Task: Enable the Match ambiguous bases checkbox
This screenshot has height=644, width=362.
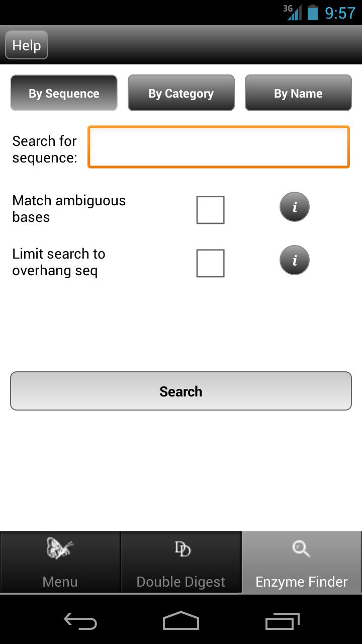Action: point(210,210)
